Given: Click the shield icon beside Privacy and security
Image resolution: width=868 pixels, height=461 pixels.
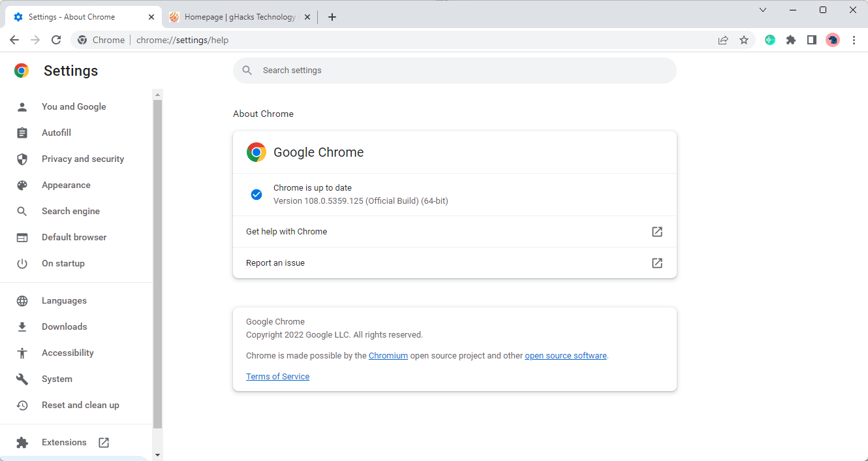Looking at the screenshot, I should [x=22, y=159].
